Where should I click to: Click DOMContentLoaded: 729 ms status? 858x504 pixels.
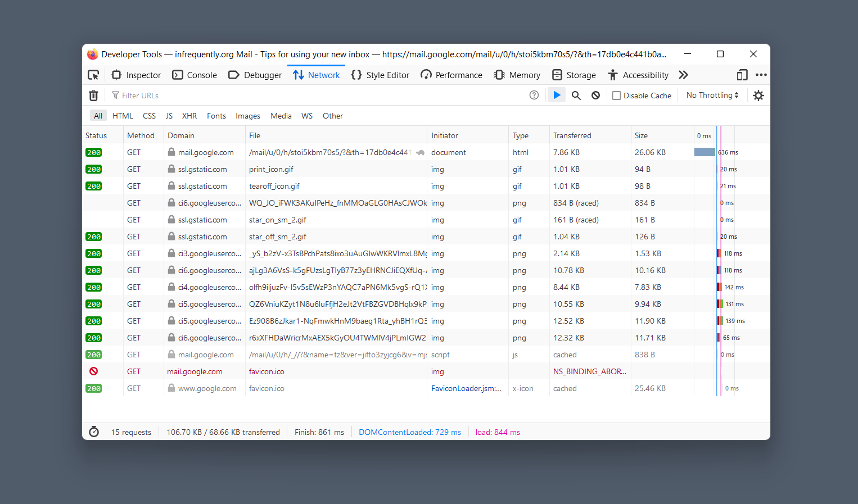pos(410,432)
